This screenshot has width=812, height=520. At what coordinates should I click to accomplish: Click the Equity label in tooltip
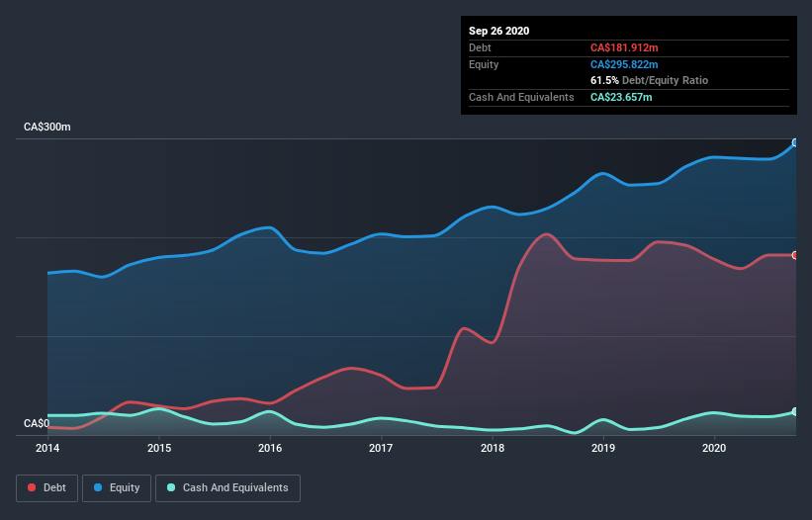tap(484, 64)
